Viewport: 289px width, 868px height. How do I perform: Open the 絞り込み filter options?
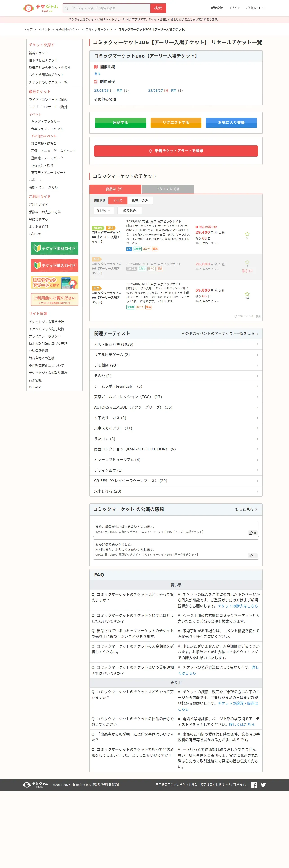[x=129, y=211]
